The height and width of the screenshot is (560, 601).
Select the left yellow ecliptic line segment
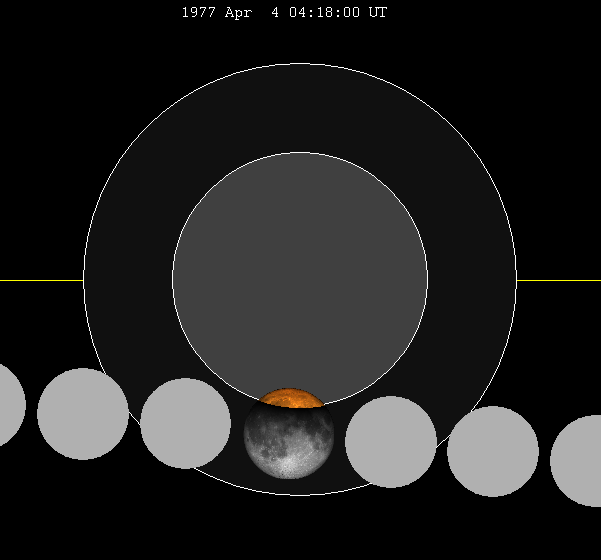click(x=40, y=280)
